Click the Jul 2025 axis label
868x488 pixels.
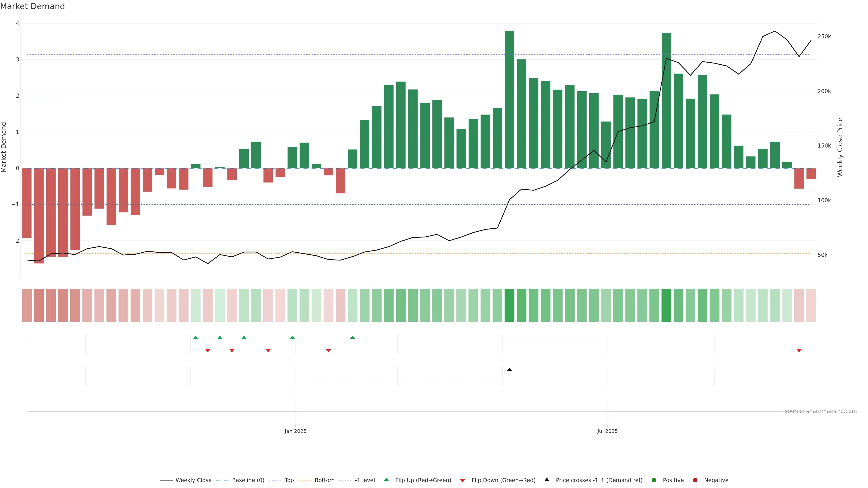tap(608, 431)
